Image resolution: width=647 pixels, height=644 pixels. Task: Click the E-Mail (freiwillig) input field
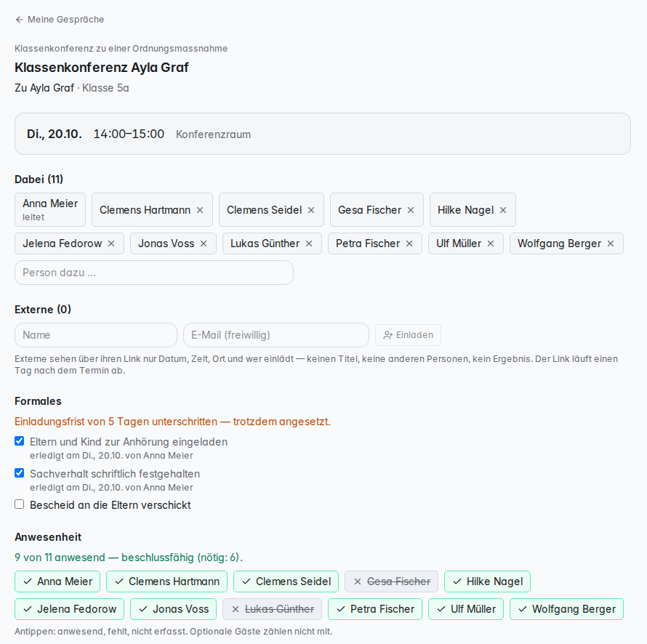coord(276,335)
